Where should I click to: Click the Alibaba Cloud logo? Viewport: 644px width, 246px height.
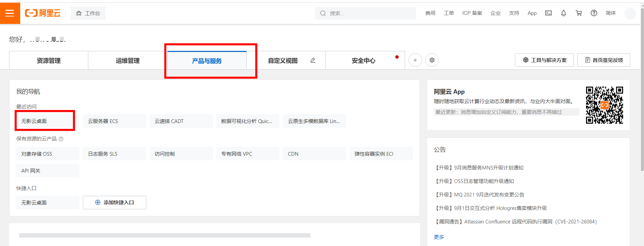click(43, 13)
